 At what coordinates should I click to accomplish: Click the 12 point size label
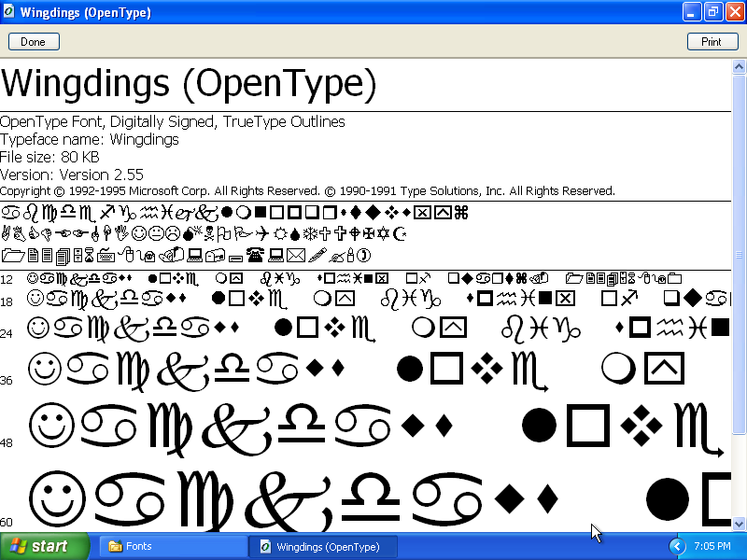7,279
